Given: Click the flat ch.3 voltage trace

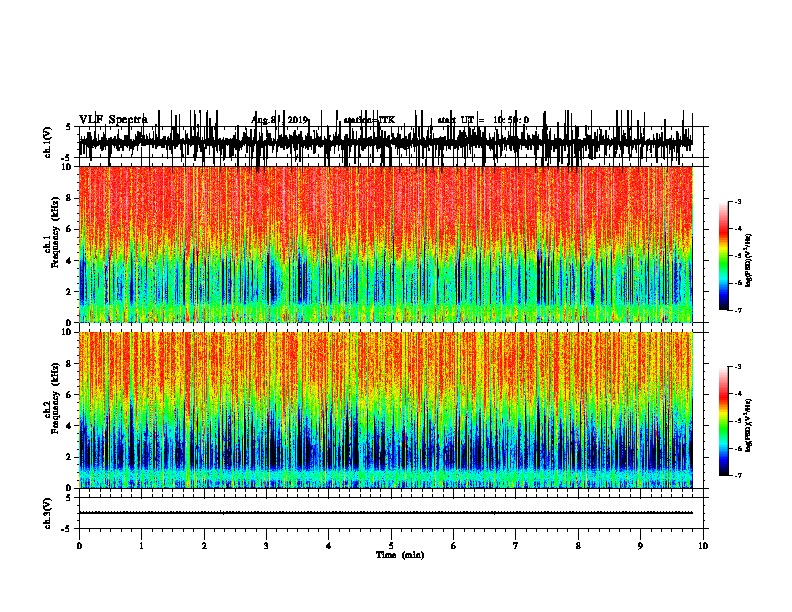Looking at the screenshot, I should click(x=386, y=513).
